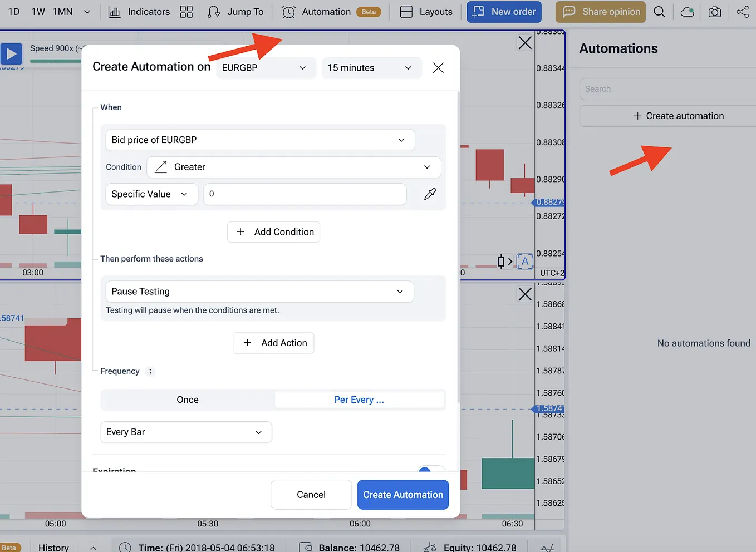Enable the Expiration toggle switch

[430, 470]
